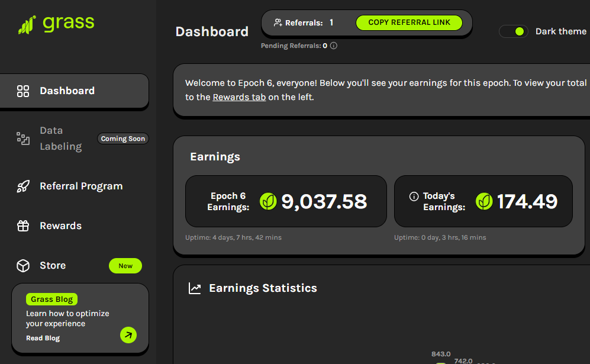Go to the Rewards page
Image resolution: width=590 pixels, height=364 pixels.
pos(60,226)
